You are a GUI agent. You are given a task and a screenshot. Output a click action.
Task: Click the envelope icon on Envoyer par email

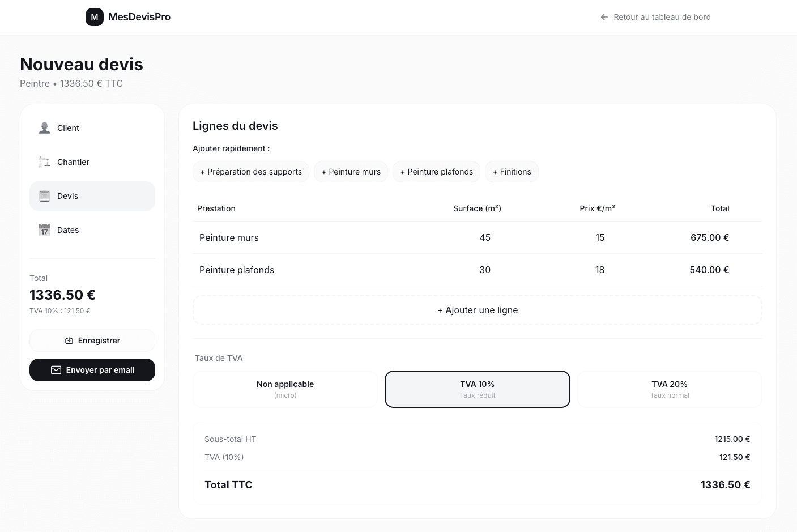click(x=56, y=370)
